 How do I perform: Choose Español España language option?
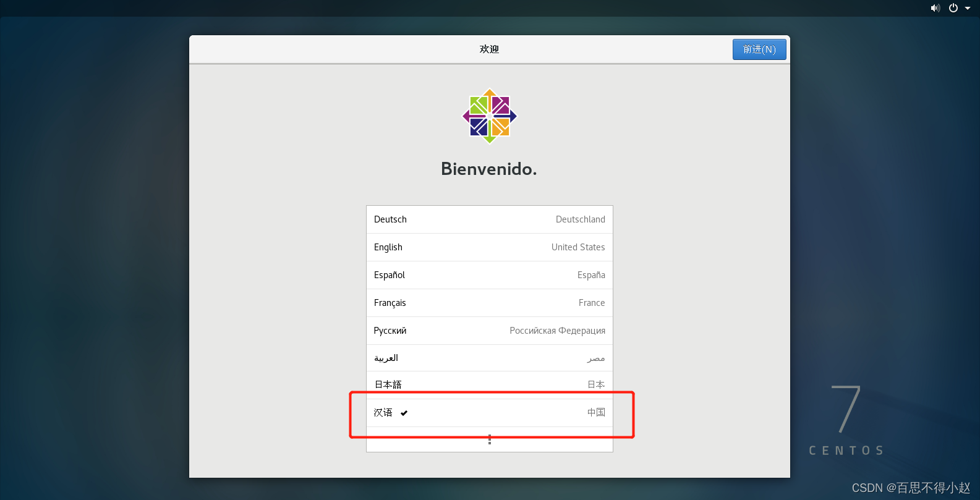490,275
